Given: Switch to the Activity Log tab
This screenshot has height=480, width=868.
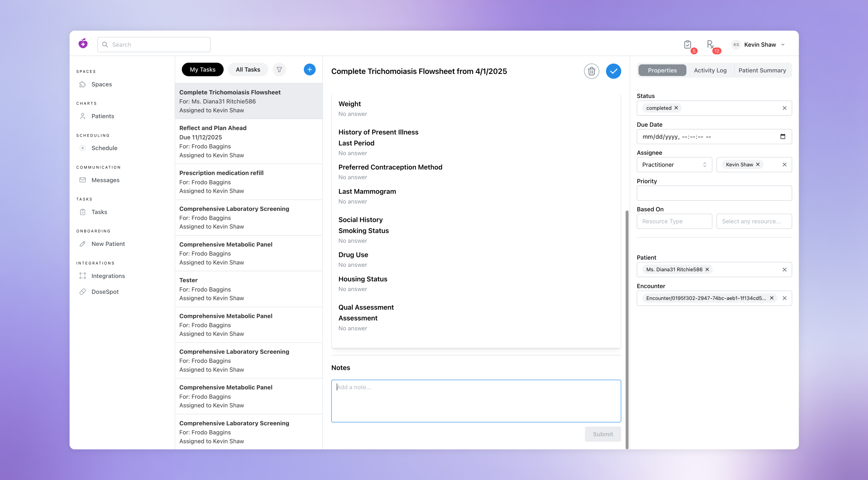Looking at the screenshot, I should click(x=710, y=70).
